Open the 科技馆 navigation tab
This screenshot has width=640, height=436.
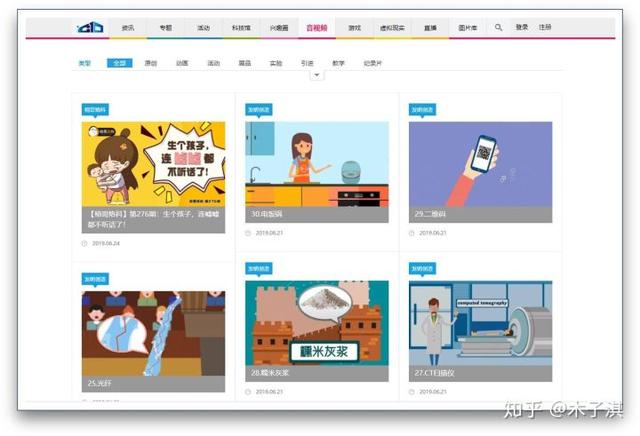tap(241, 28)
